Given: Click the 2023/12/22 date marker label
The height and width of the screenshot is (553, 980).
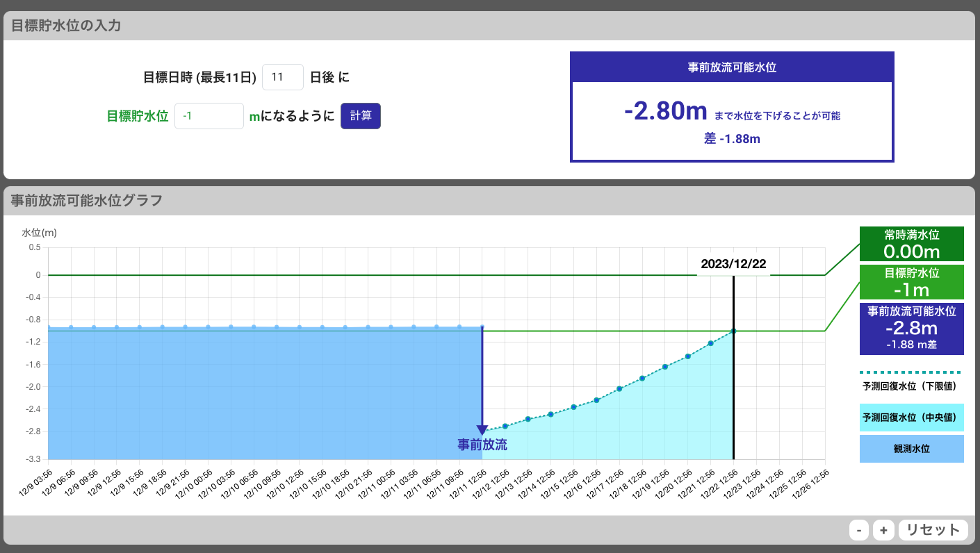Looking at the screenshot, I should click(x=733, y=264).
